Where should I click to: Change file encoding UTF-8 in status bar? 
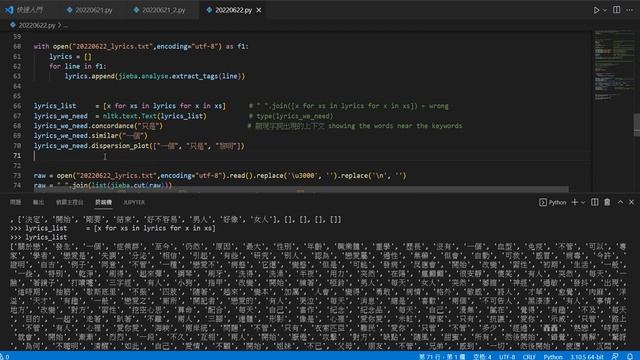click(507, 356)
